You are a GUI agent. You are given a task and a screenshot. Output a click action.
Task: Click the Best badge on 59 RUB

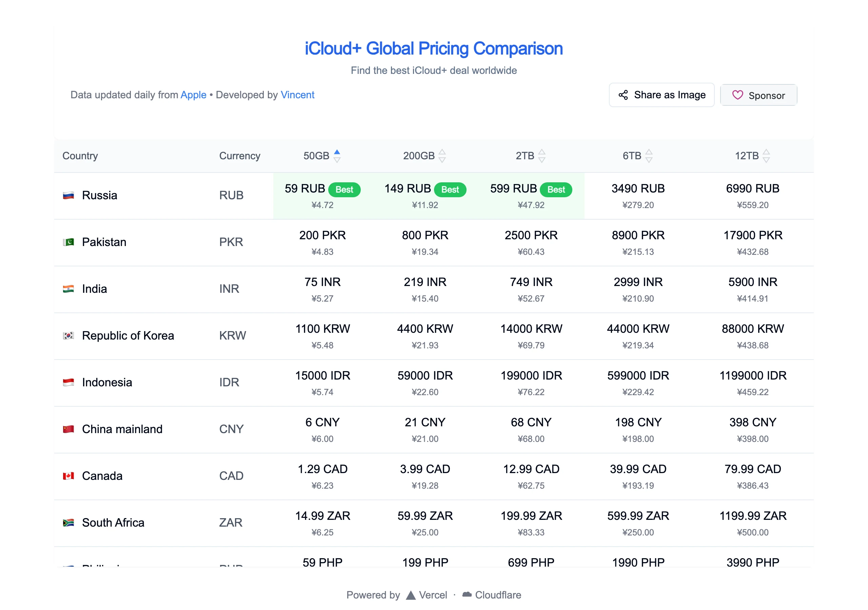tap(344, 189)
